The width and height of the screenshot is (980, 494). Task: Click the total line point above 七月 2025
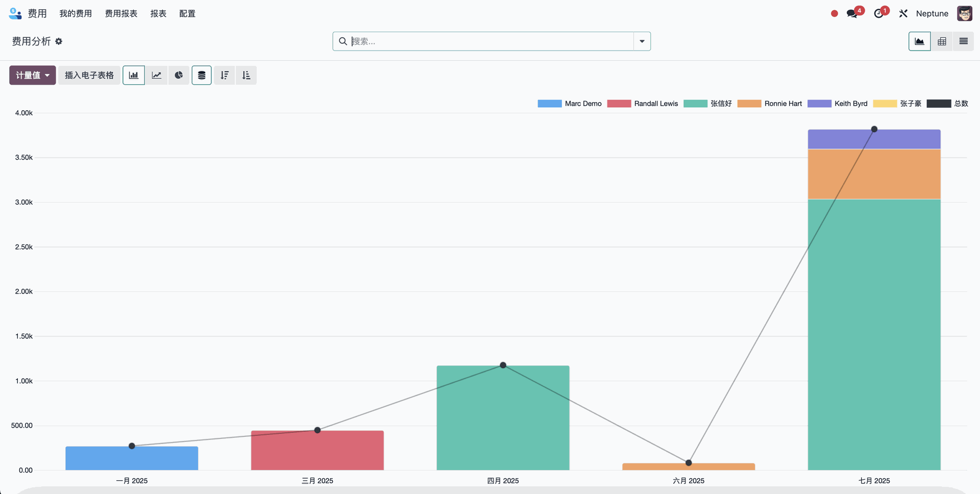pyautogui.click(x=874, y=129)
